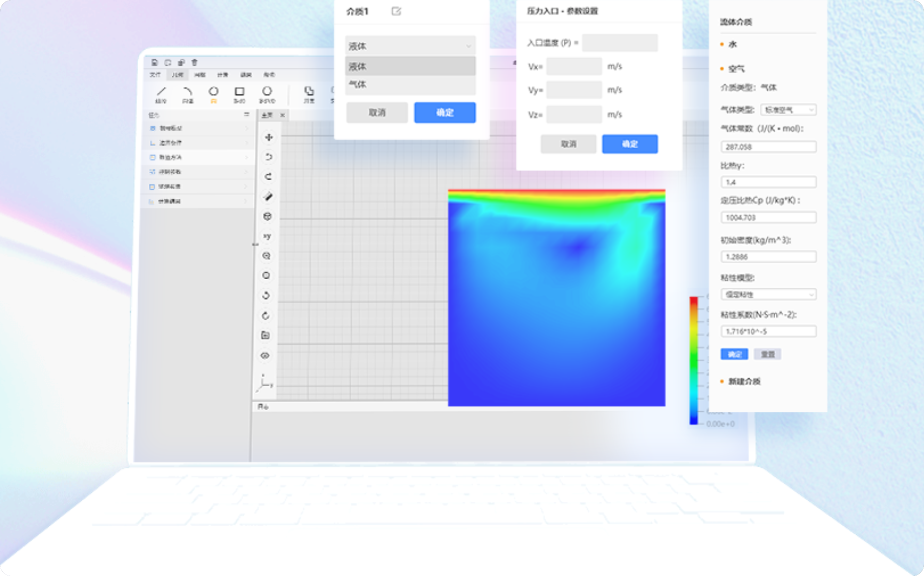Screen dimensions: 924x576
Task: Open the 气体类型 dropdown in right panel
Action: tap(788, 109)
